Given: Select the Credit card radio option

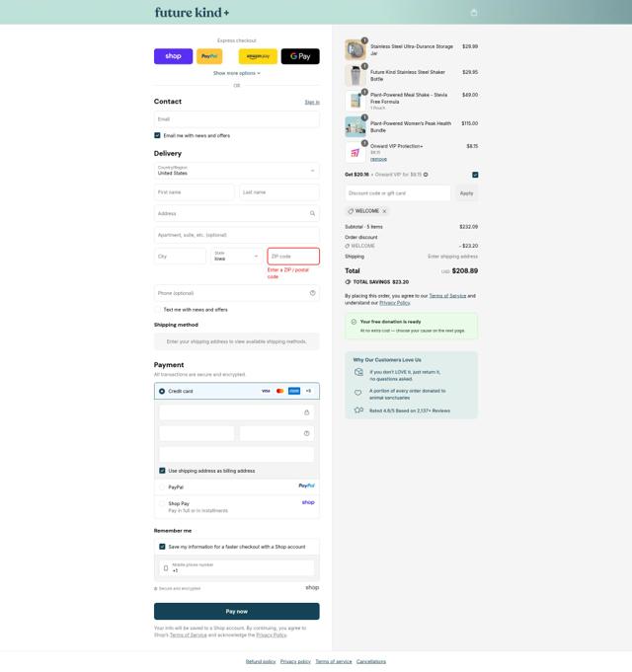Looking at the screenshot, I should [162, 392].
